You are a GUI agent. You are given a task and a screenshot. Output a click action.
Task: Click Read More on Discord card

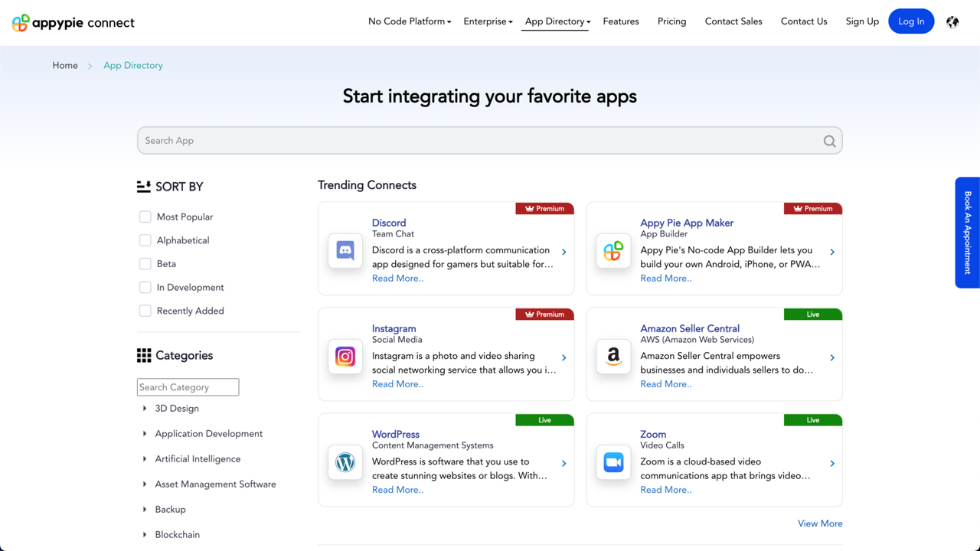pos(397,279)
